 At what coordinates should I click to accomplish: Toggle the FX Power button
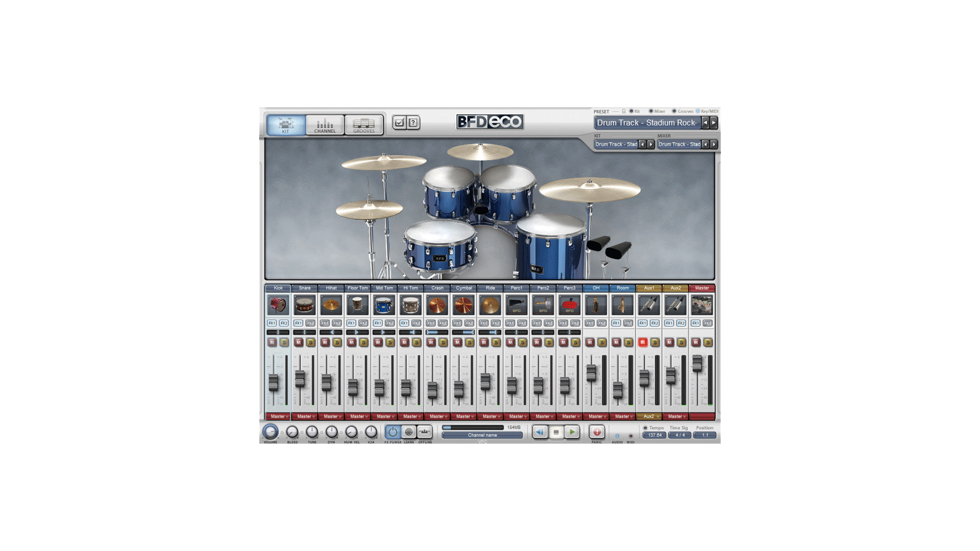pyautogui.click(x=393, y=432)
